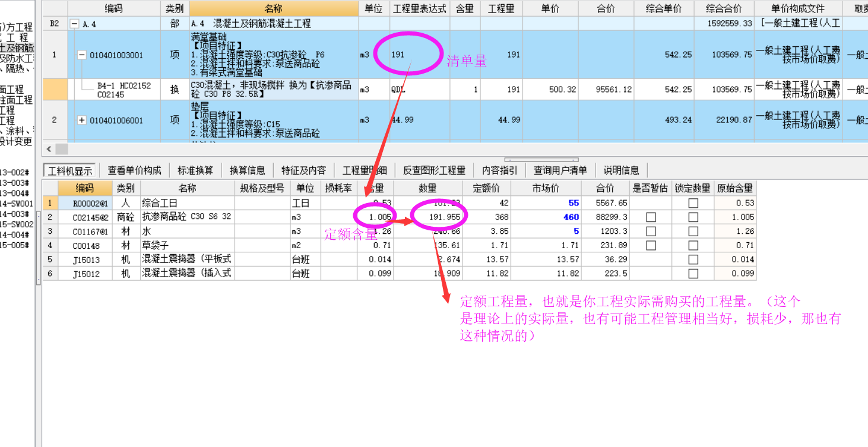Expand item 010401006001 tree node
The image size is (868, 447).
[82, 121]
